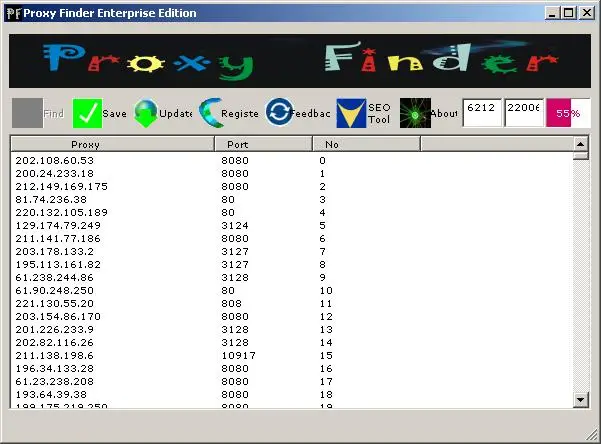This screenshot has width=601, height=444.
Task: Click row number 18 cell
Action: pyautogui.click(x=326, y=395)
